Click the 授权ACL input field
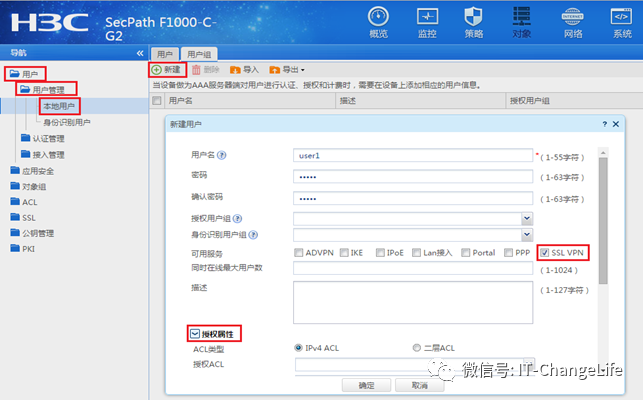This screenshot has width=643, height=400. point(413,365)
